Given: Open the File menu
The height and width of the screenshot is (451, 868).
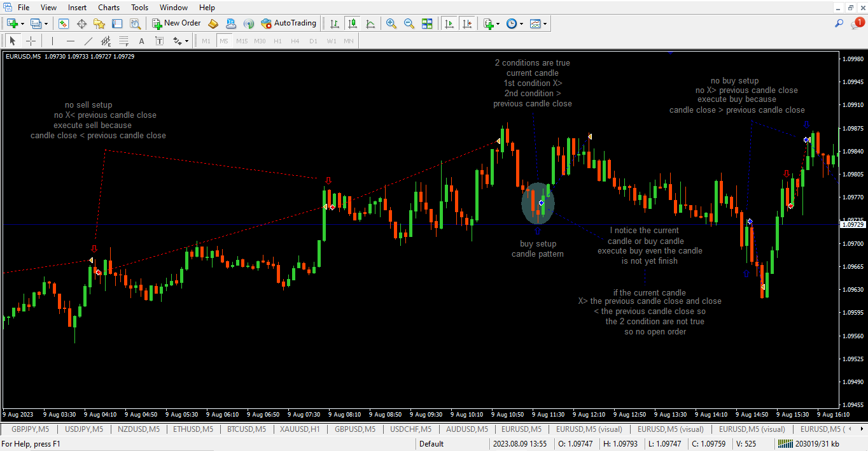Looking at the screenshot, I should pyautogui.click(x=24, y=8).
